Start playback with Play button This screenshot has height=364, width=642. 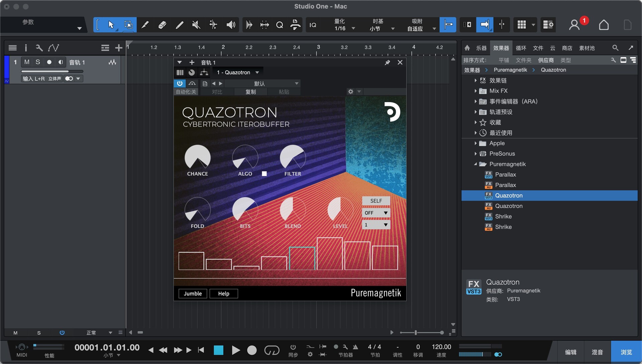click(x=236, y=350)
